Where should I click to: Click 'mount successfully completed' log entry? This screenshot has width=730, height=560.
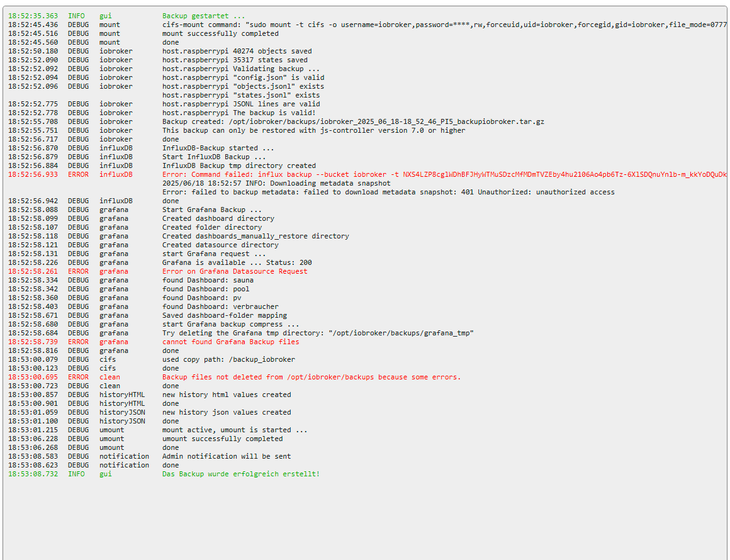pos(220,33)
